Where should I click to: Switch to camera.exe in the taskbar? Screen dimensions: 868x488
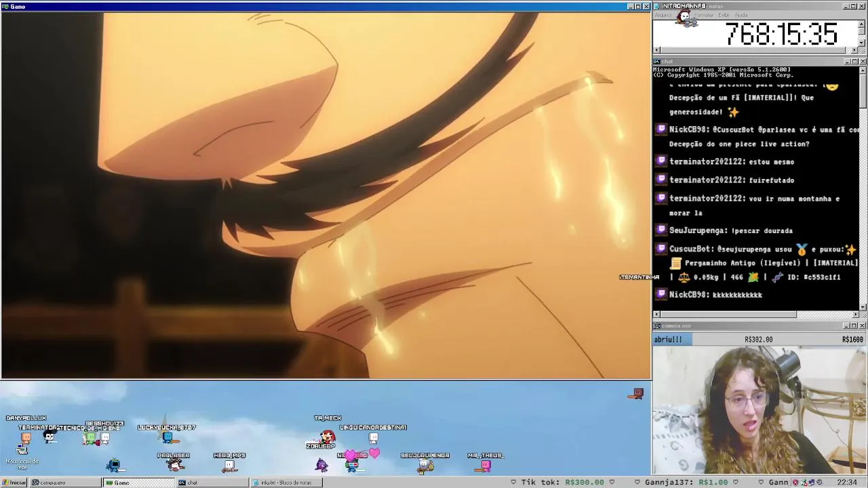point(65,483)
